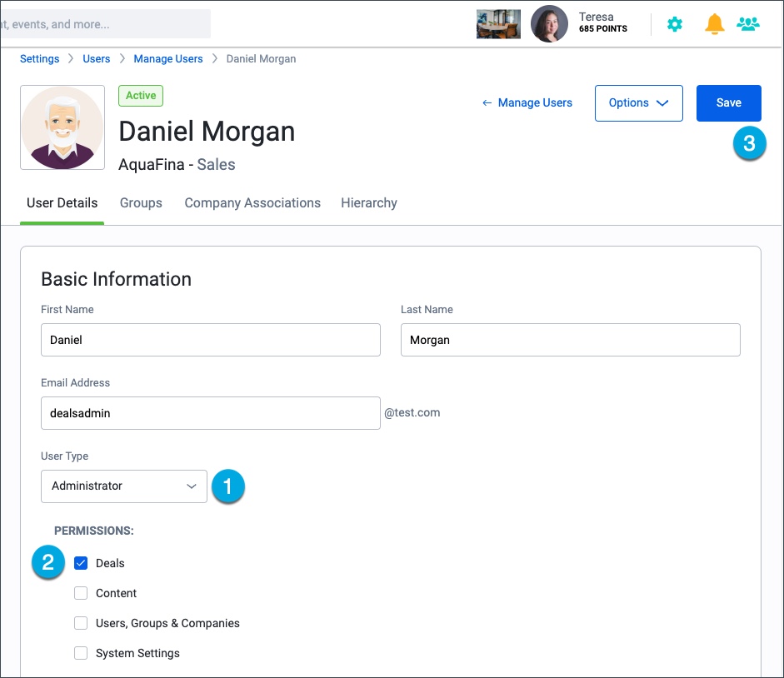Open Manage Users breadcrumb link
Image resolution: width=784 pixels, height=678 pixels.
(x=168, y=59)
